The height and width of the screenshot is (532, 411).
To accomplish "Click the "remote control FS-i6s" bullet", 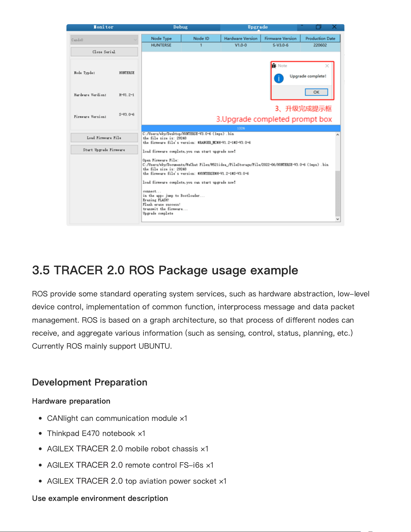I will tap(130, 465).
